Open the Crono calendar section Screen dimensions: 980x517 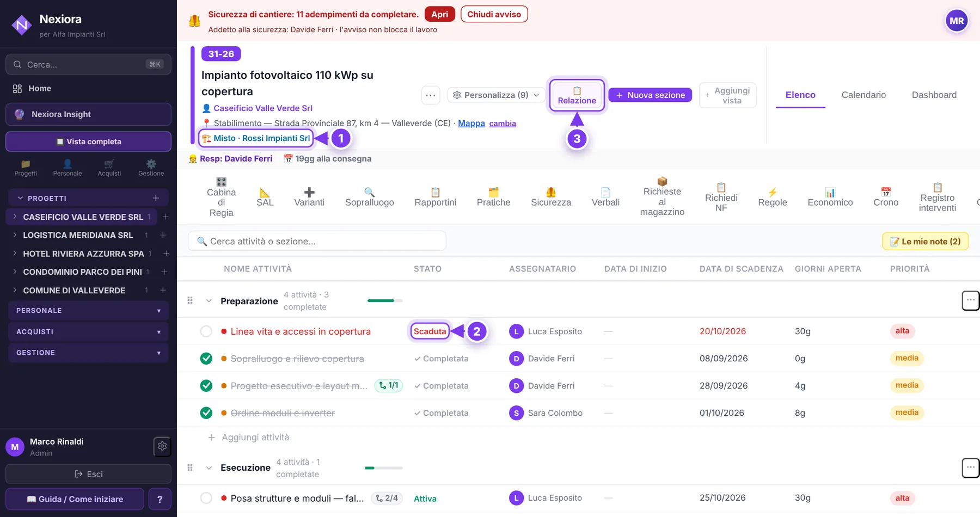pyautogui.click(x=886, y=197)
